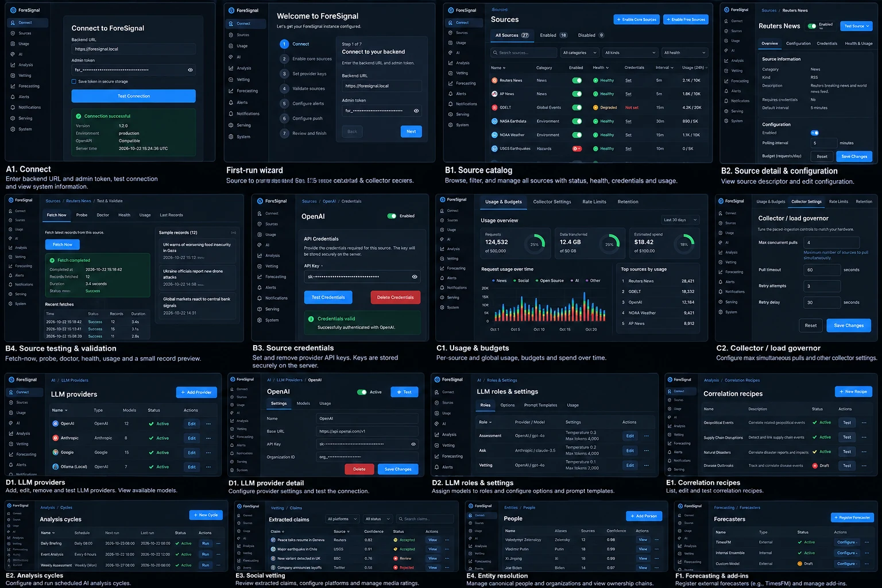Viewport: 882px width, 588px height.
Task: Click GDELT source icon in Sources table
Action: tap(494, 107)
